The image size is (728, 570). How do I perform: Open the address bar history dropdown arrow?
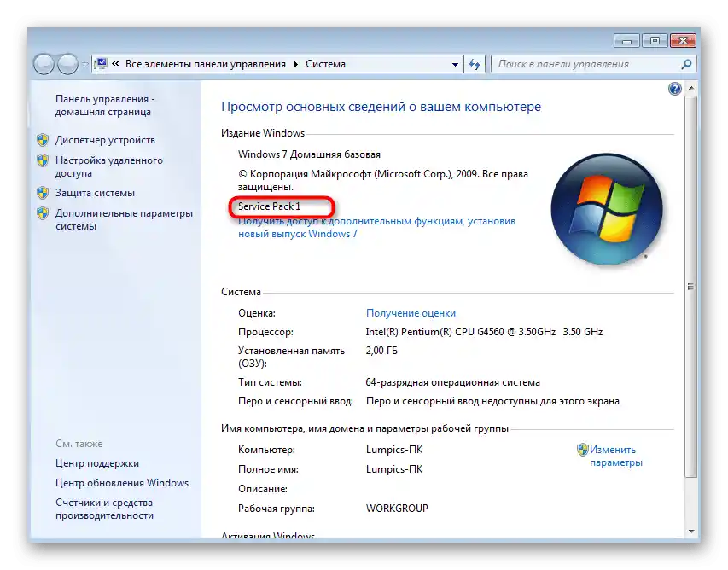click(455, 65)
